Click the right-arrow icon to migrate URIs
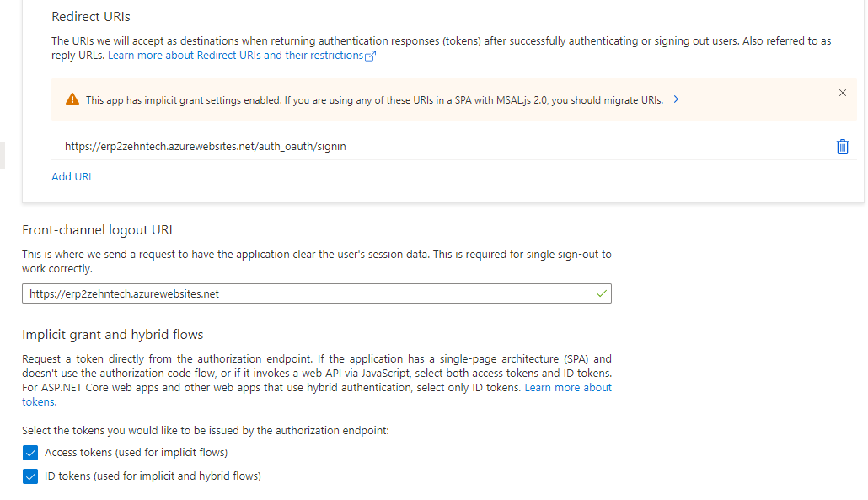The height and width of the screenshot is (500, 868). tap(672, 99)
